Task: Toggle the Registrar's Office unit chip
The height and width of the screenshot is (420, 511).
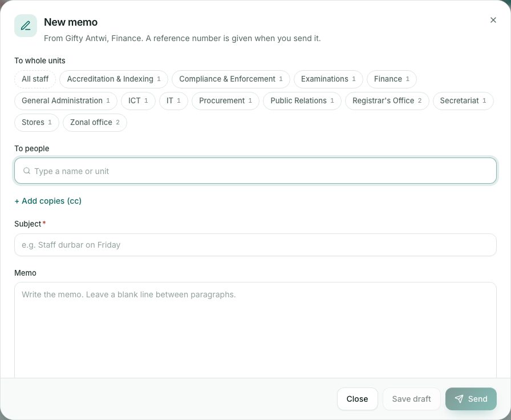Action: tap(387, 101)
